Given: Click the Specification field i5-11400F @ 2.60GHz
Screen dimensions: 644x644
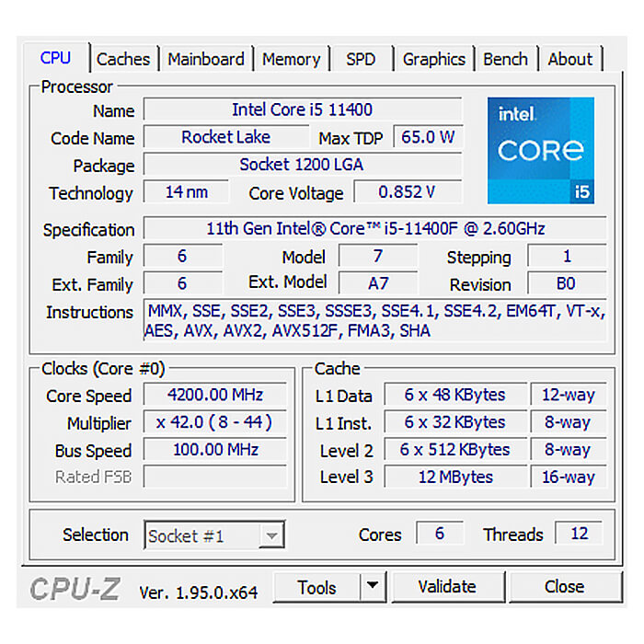Looking at the screenshot, I should 375,228.
